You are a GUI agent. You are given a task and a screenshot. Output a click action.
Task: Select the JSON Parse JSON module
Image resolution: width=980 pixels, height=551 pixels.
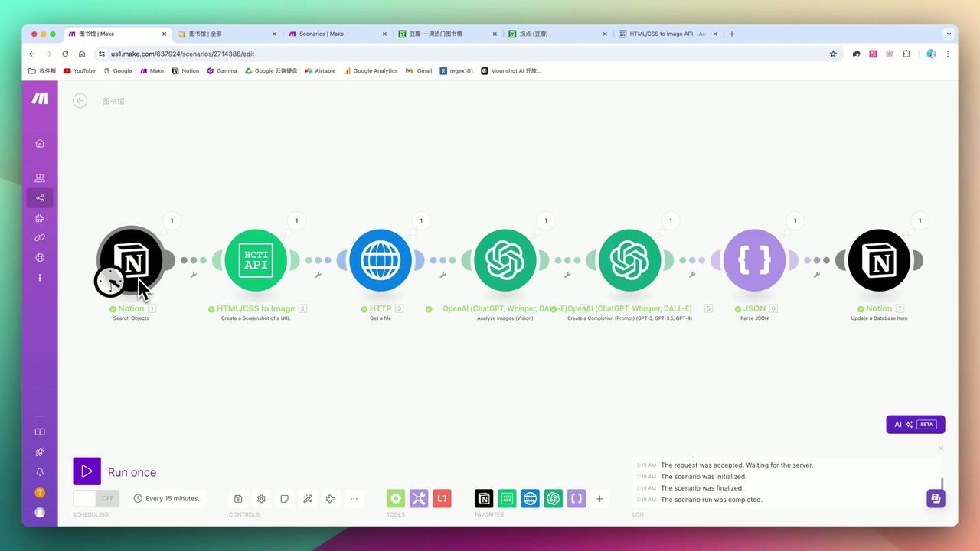pos(754,260)
